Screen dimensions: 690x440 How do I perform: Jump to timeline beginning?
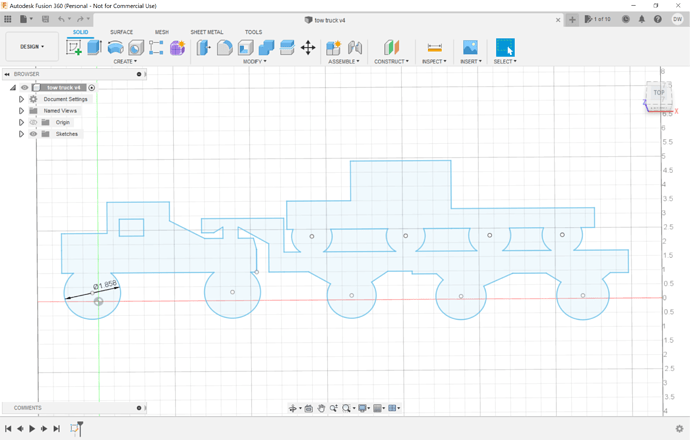coord(8,429)
